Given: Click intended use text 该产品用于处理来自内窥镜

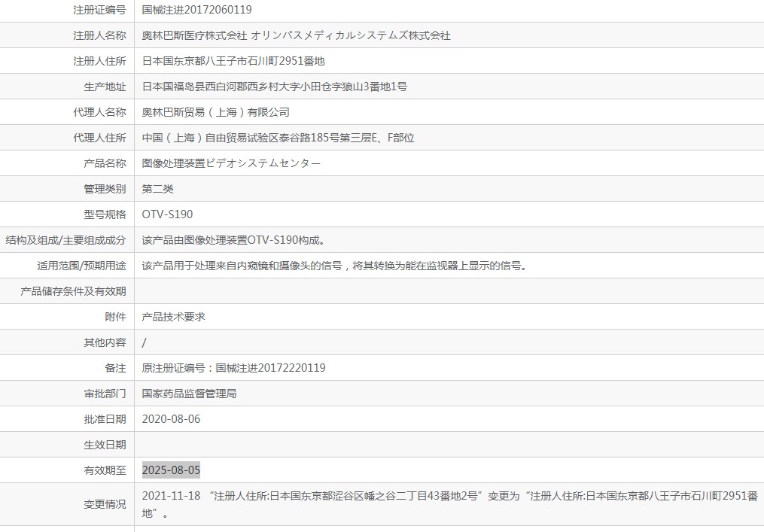Looking at the screenshot, I should point(335,266).
